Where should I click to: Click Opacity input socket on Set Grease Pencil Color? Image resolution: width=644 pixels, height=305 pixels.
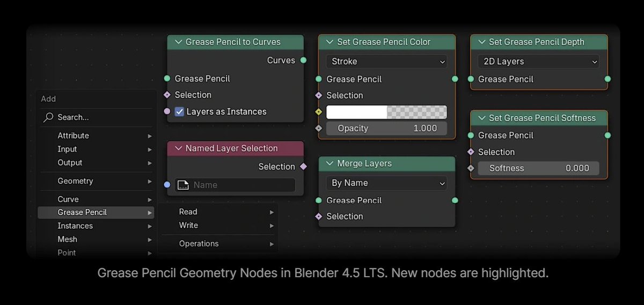(x=318, y=128)
